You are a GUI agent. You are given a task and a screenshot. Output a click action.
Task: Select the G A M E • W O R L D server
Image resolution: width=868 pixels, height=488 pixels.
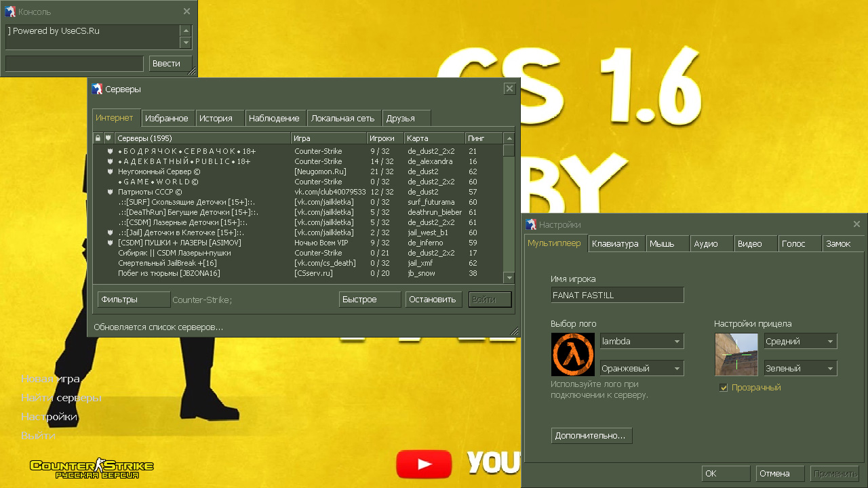(298, 182)
